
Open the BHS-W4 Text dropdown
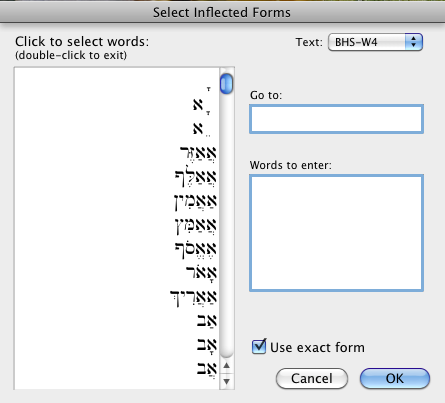point(375,42)
